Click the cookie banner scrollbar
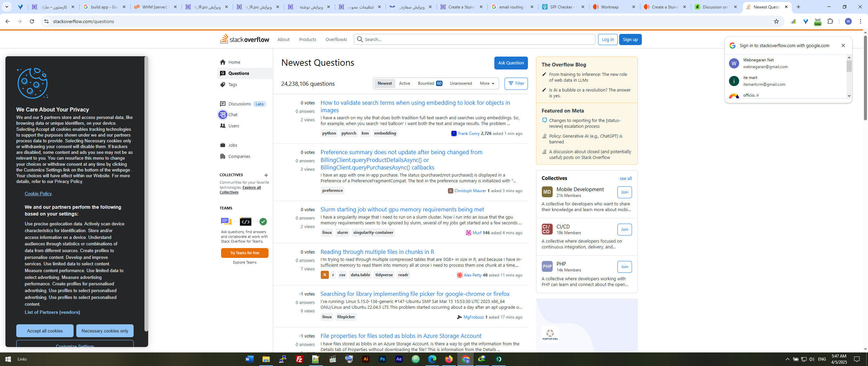The height and width of the screenshot is (366, 868). [146, 194]
